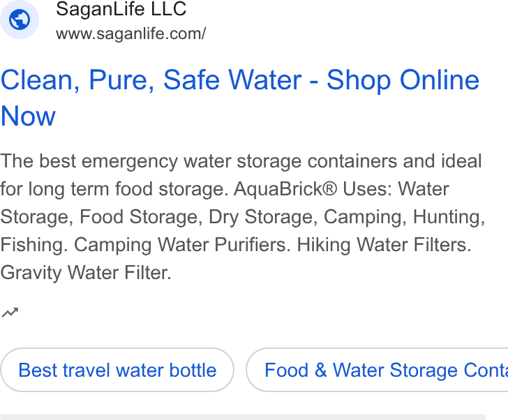Click the trending arrow icon under the description
Screen dimensions: 508x420
(10, 313)
